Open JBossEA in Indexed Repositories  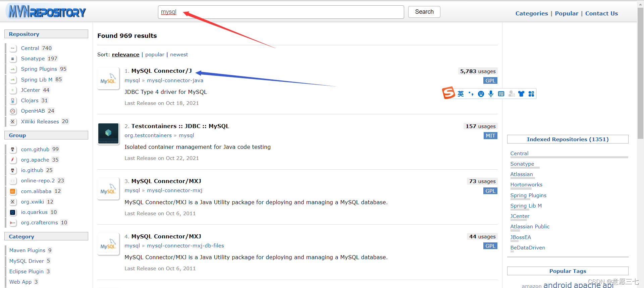pyautogui.click(x=521, y=237)
